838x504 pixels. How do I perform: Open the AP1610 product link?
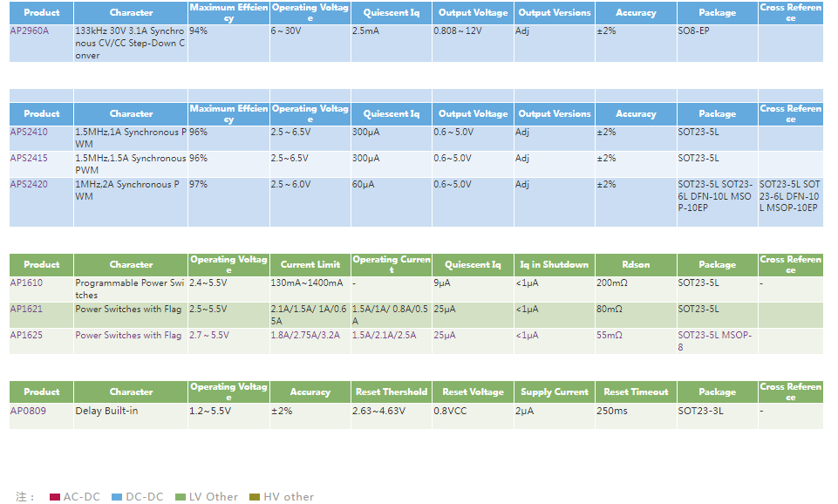coord(26,283)
